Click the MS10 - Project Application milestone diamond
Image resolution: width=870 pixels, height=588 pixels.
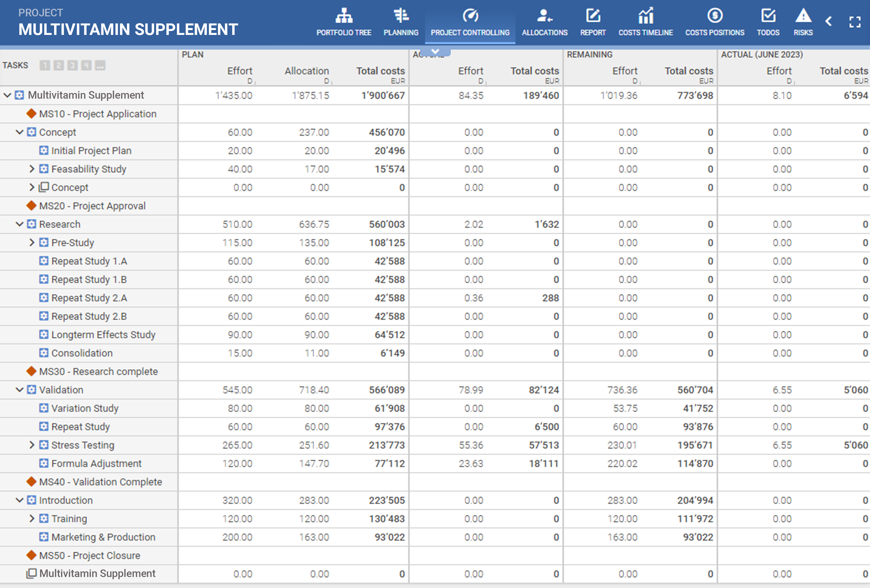pos(32,113)
